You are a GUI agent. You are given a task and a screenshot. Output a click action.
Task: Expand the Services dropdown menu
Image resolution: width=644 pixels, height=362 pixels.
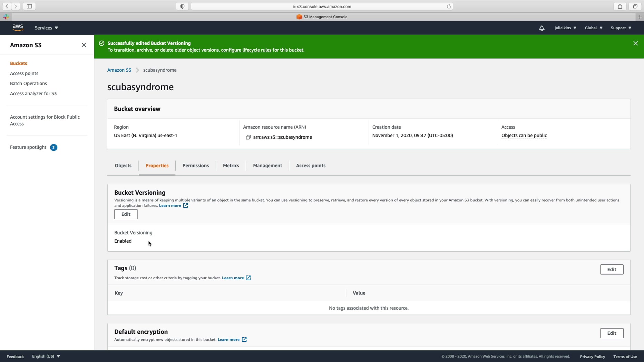coord(46,28)
